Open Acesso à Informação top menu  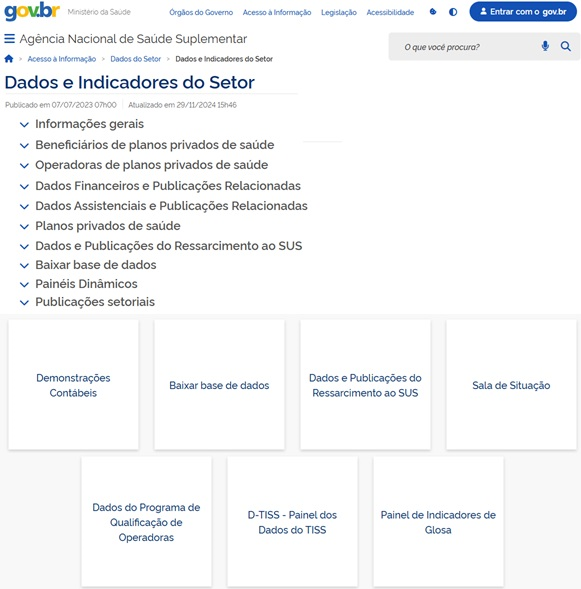(277, 12)
